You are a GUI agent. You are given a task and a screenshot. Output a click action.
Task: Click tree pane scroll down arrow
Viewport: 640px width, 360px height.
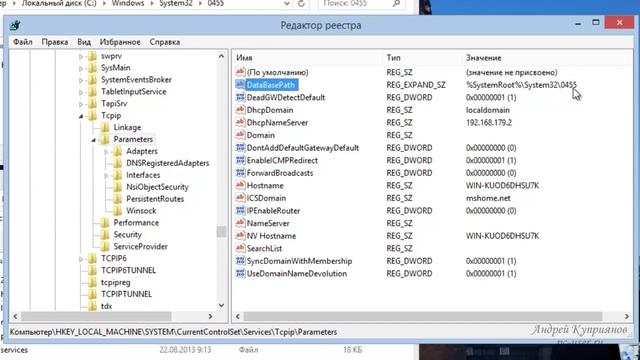point(221,305)
